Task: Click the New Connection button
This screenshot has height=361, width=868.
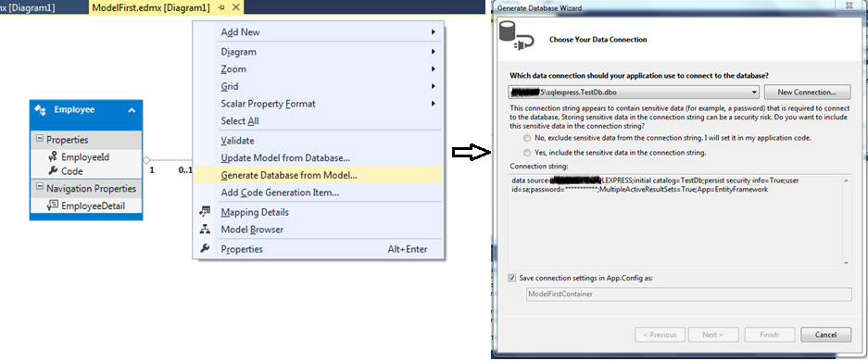Action: 807,92
